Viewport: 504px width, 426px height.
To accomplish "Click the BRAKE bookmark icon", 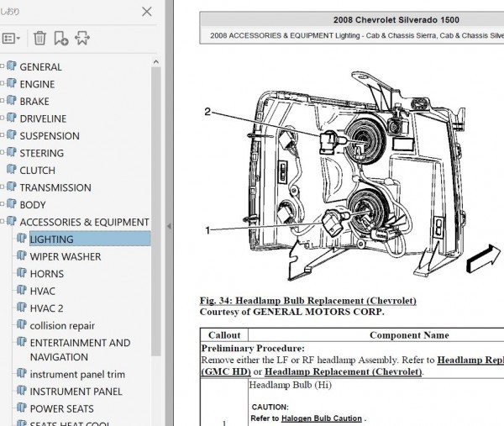I will pos(11,100).
